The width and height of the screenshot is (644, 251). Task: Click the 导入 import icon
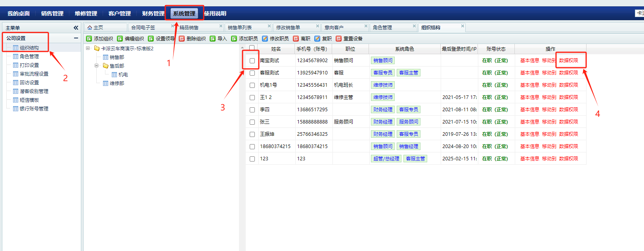click(x=213, y=39)
